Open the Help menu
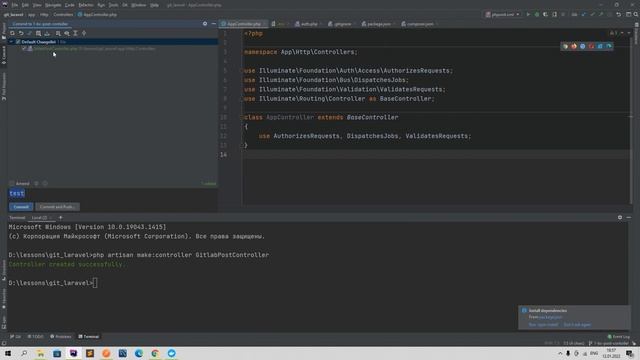This screenshot has height=360, width=640. pos(154,5)
